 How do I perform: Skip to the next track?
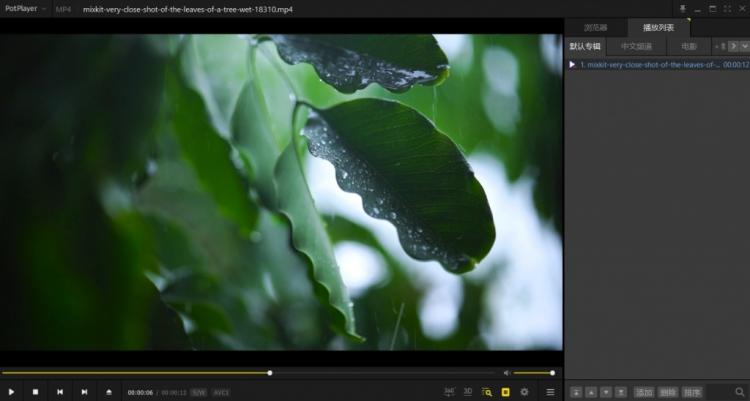click(84, 392)
